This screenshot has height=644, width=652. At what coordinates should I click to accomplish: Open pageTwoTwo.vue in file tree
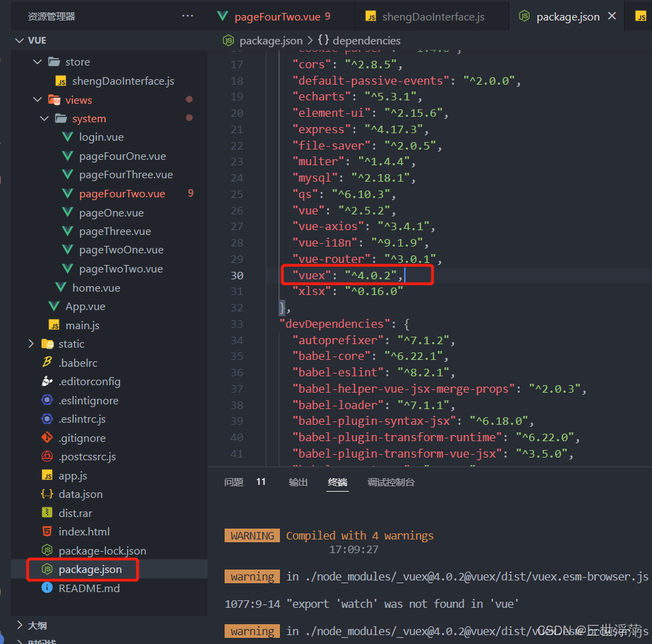click(121, 269)
